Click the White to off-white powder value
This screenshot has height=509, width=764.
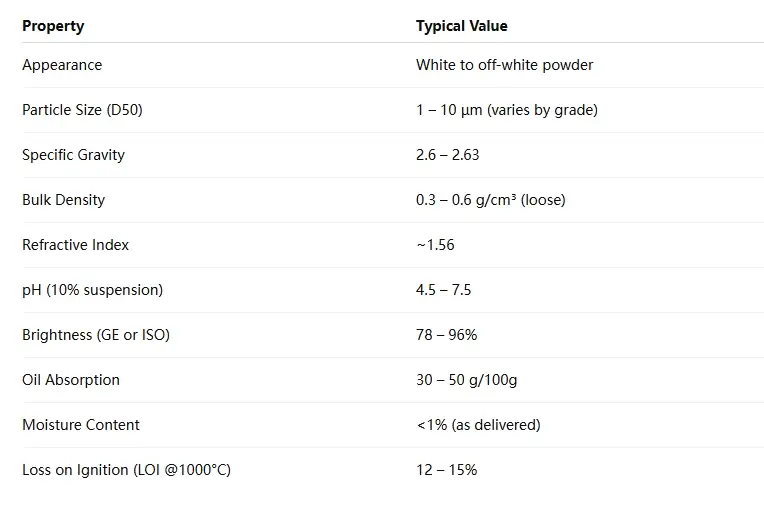pyautogui.click(x=504, y=65)
